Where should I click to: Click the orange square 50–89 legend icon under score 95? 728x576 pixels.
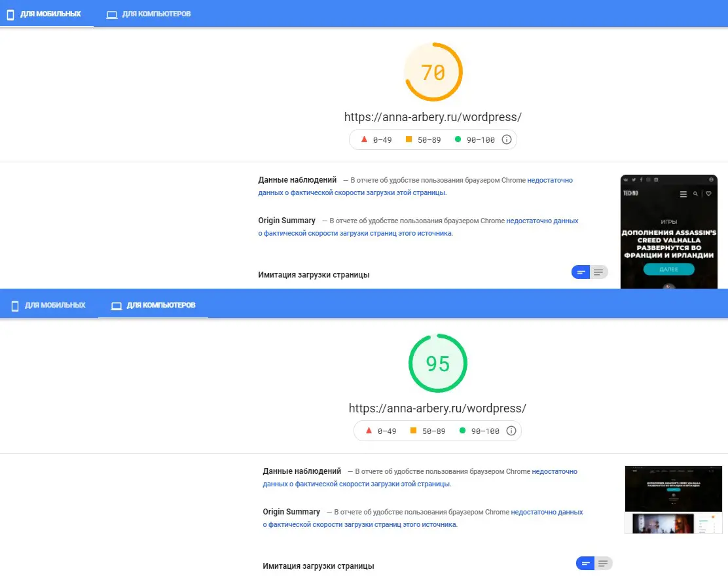pyautogui.click(x=413, y=431)
